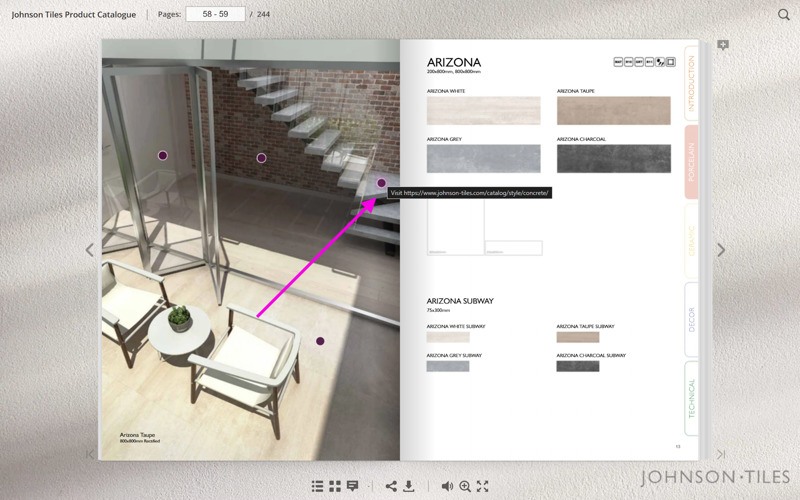Go to the previous page arrow
800x500 pixels.
pos(90,250)
